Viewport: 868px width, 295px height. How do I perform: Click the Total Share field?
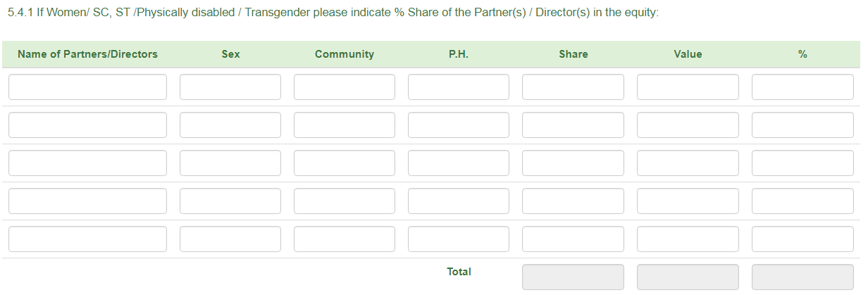573,277
